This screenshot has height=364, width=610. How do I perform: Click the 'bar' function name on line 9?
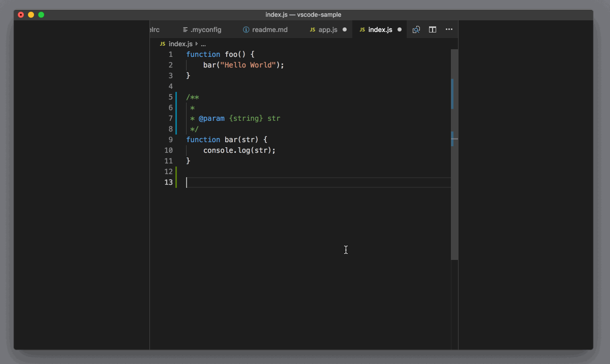click(x=231, y=140)
